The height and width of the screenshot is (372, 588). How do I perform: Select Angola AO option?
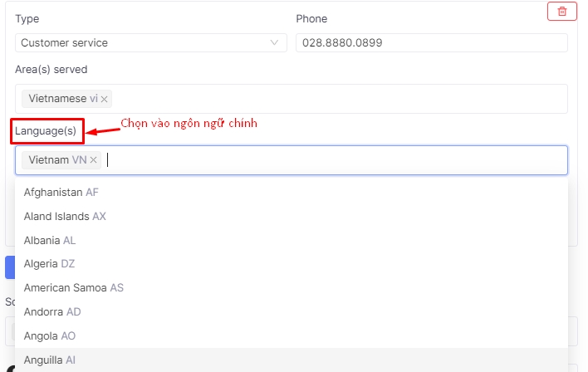pyautogui.click(x=292, y=336)
